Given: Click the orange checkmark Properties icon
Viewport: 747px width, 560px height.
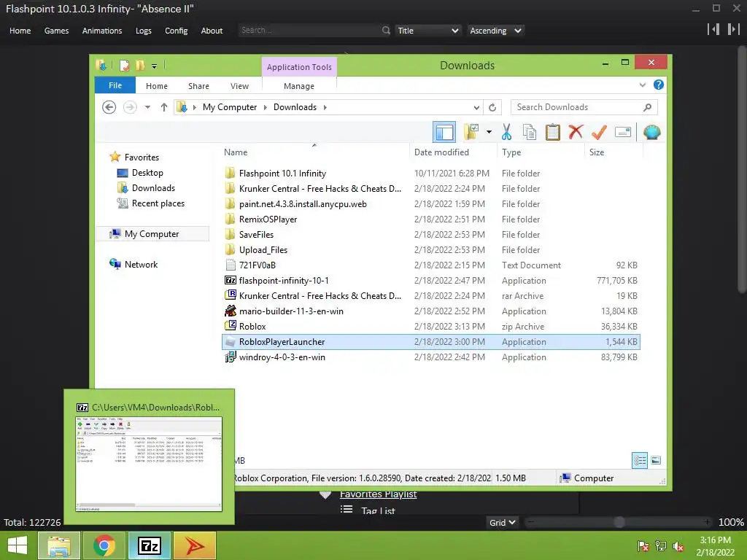Looking at the screenshot, I should pos(599,132).
